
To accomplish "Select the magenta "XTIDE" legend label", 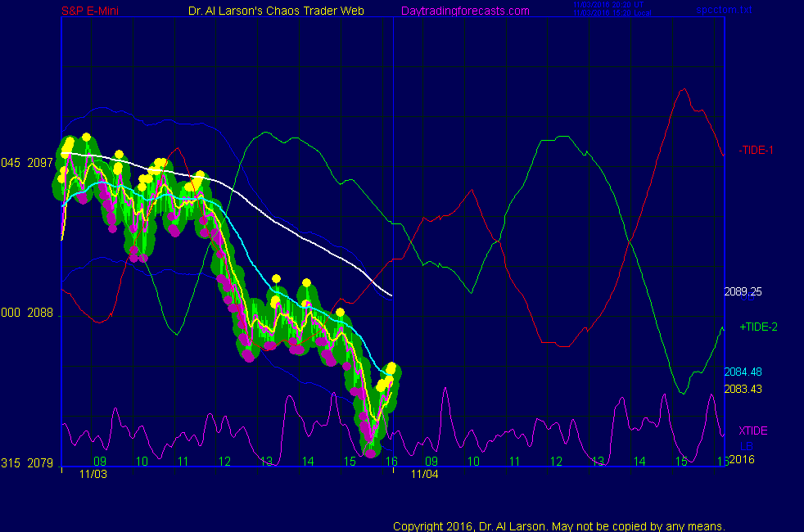I will (752, 431).
